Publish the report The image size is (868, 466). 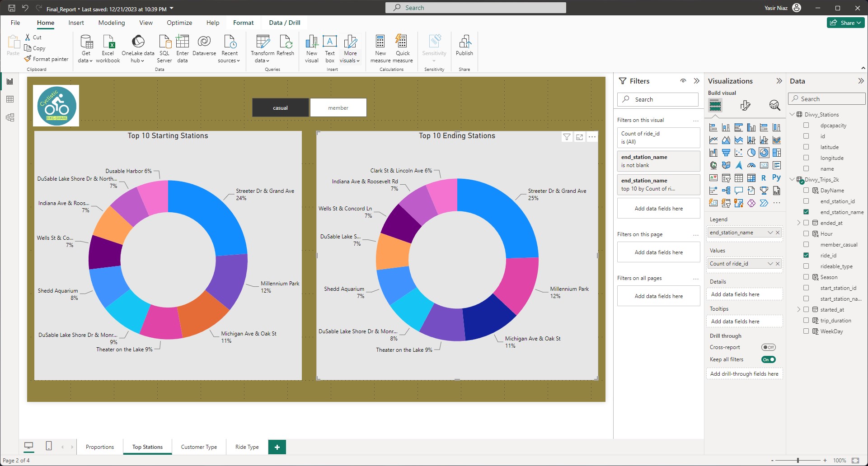click(464, 46)
